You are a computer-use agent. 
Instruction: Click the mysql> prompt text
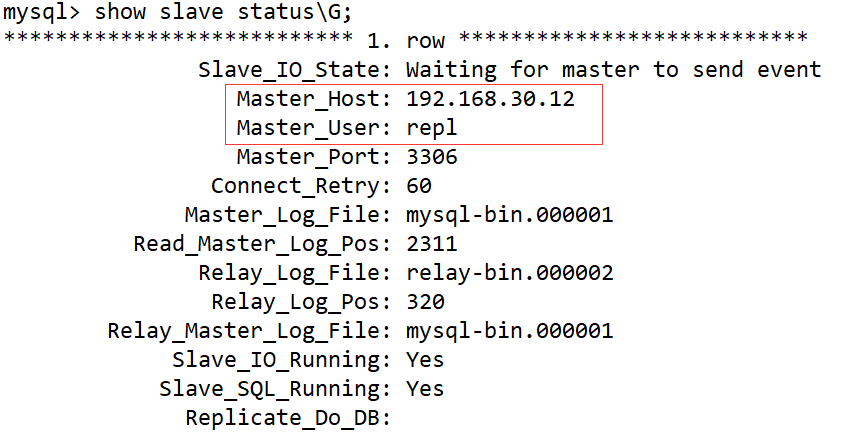click(x=43, y=13)
